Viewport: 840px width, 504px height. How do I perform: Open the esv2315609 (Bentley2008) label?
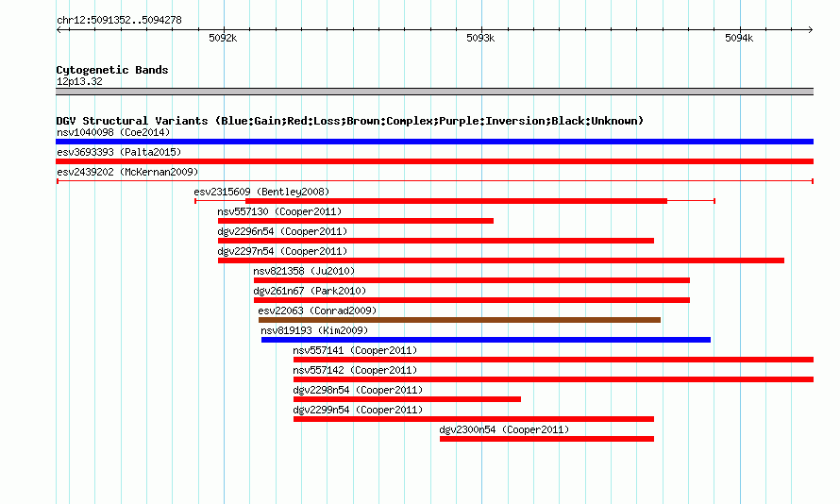click(x=261, y=192)
